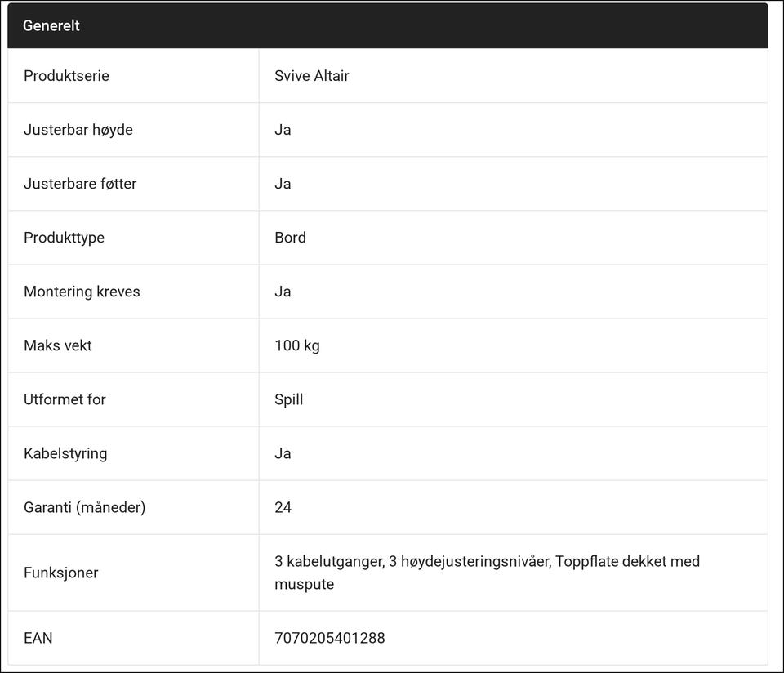Viewport: 784px width, 673px height.
Task: Click the Svive Altair value
Action: (x=311, y=75)
